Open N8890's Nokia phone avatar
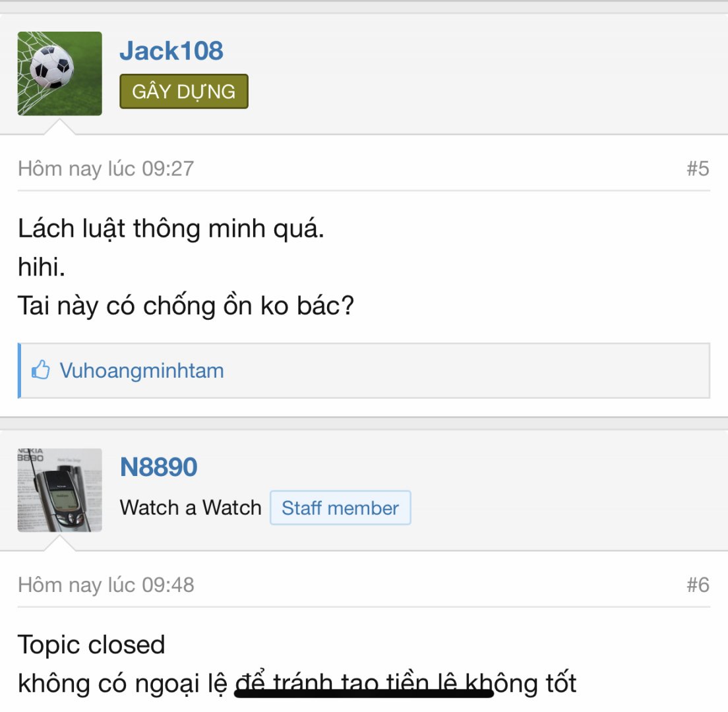The image size is (728, 712). pos(59,490)
